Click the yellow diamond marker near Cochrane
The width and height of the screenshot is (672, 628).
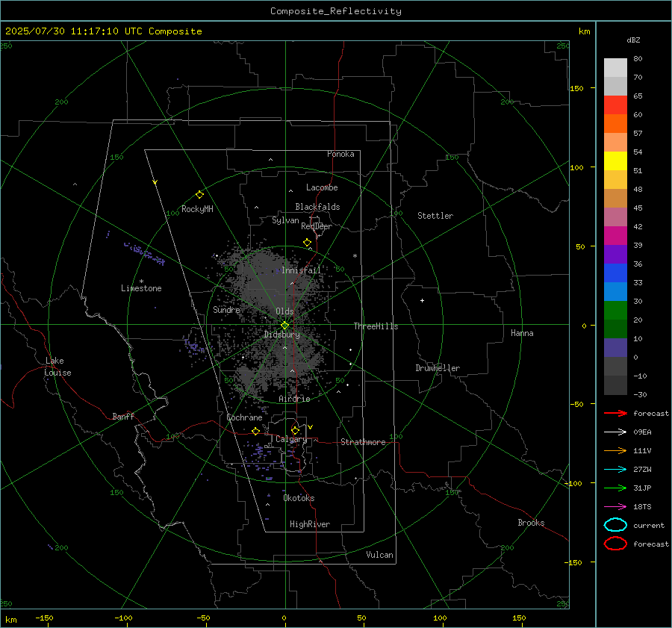pyautogui.click(x=256, y=431)
